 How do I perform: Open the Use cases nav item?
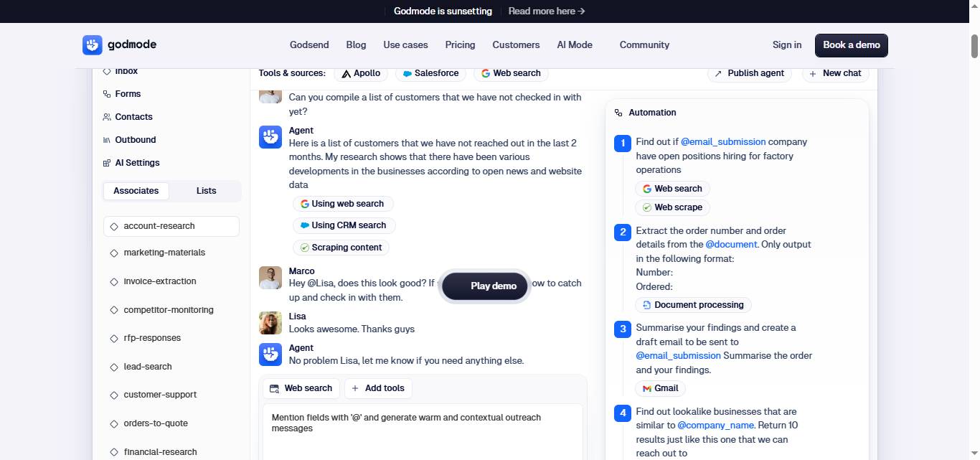coord(405,44)
